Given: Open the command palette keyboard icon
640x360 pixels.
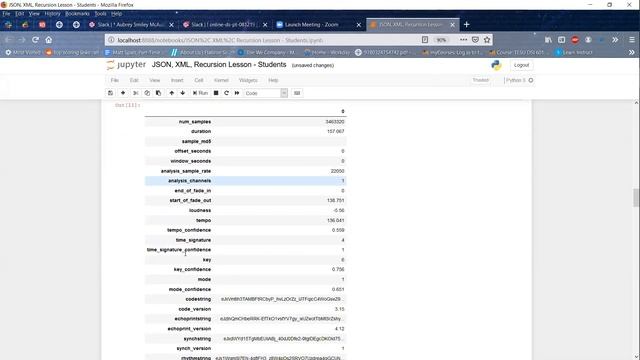Looking at the screenshot, I should tap(297, 93).
